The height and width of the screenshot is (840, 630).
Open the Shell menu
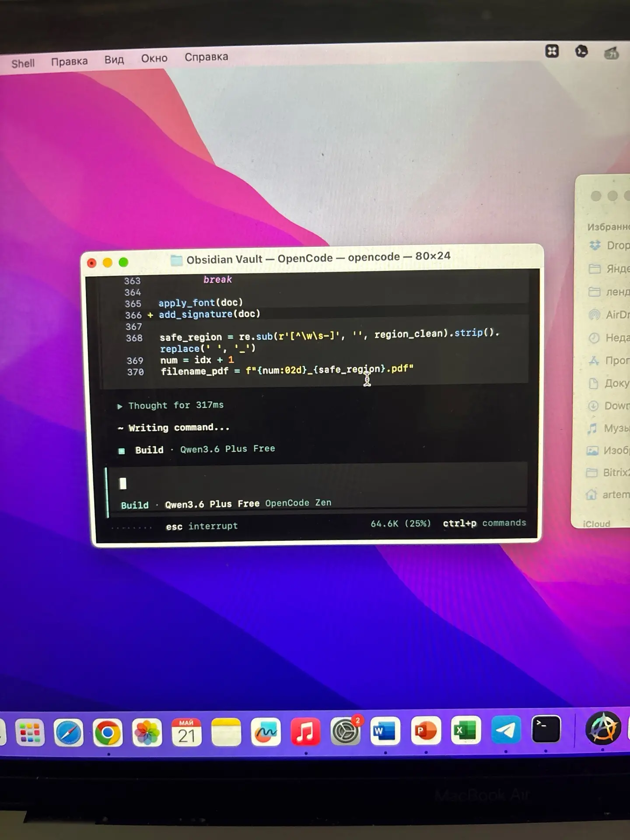coord(23,63)
